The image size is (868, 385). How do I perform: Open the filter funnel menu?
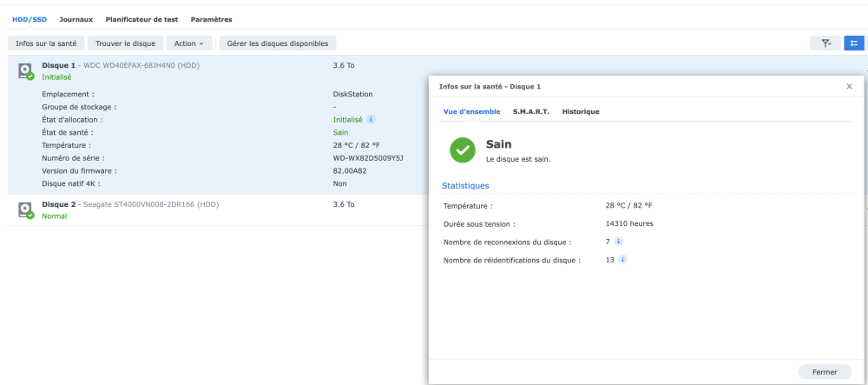825,43
